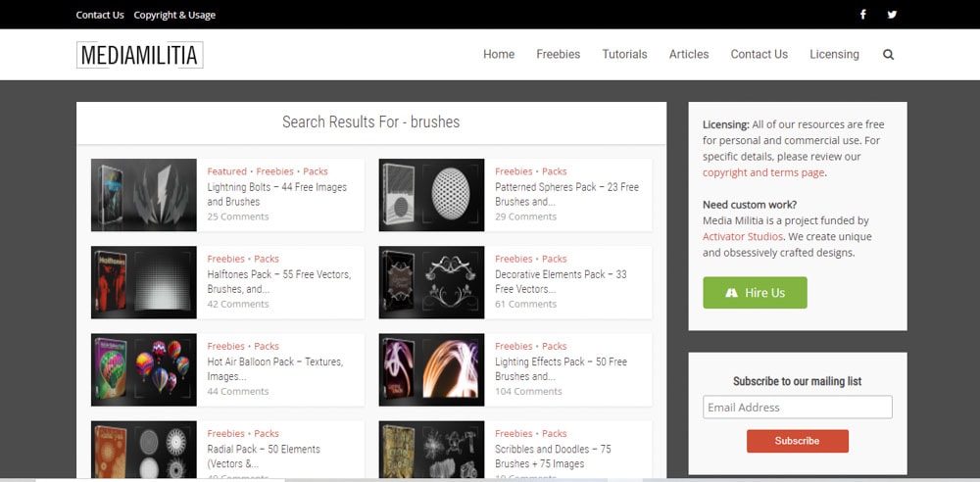Click Packs tag on Decorative Elements post
This screenshot has height=482, width=980.
coord(555,259)
